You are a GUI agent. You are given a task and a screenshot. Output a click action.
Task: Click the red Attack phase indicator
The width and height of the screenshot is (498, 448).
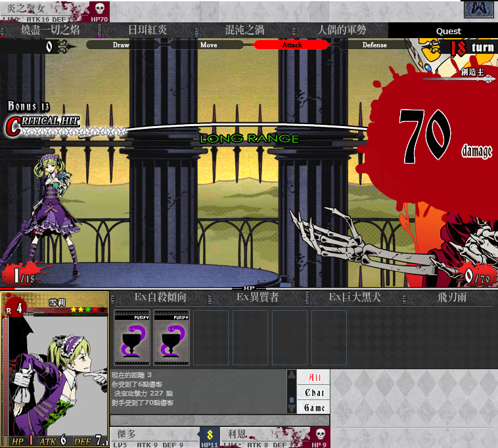point(292,45)
